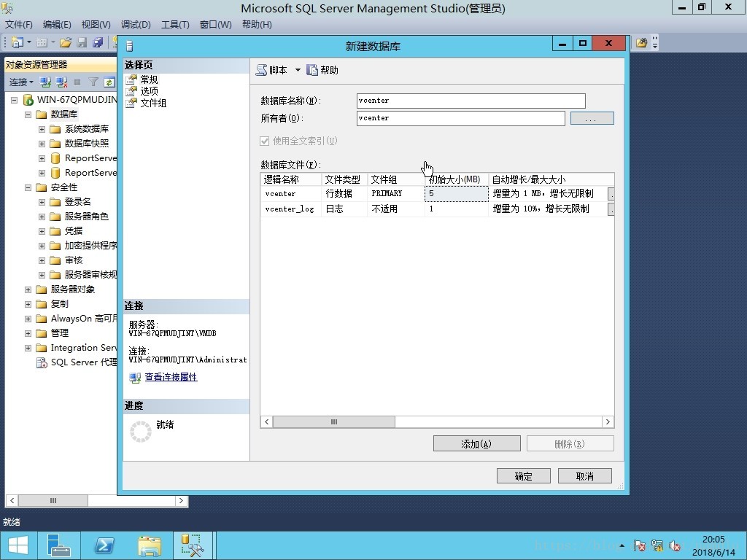Image resolution: width=747 pixels, height=560 pixels.
Task: Open the 脚本 dropdown arrow
Action: pyautogui.click(x=298, y=70)
